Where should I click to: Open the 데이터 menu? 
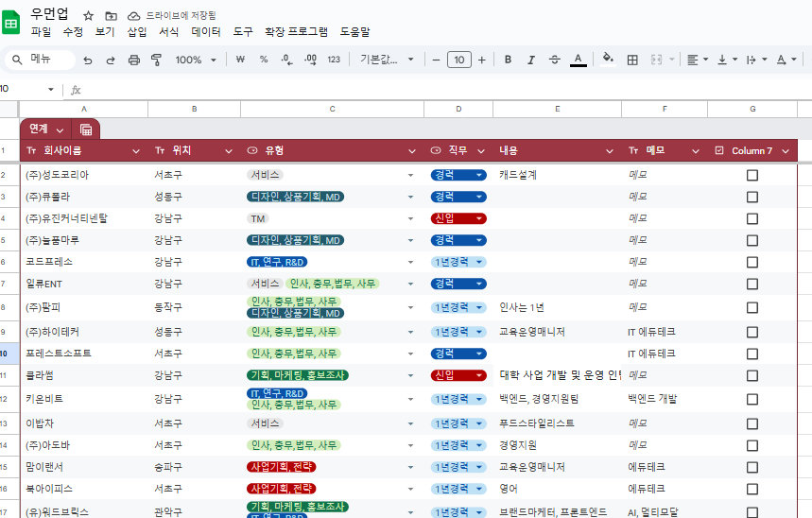tap(206, 32)
